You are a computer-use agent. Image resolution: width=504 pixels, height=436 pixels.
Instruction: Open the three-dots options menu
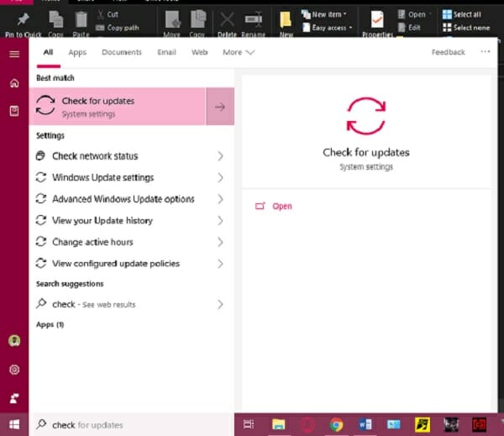(485, 51)
